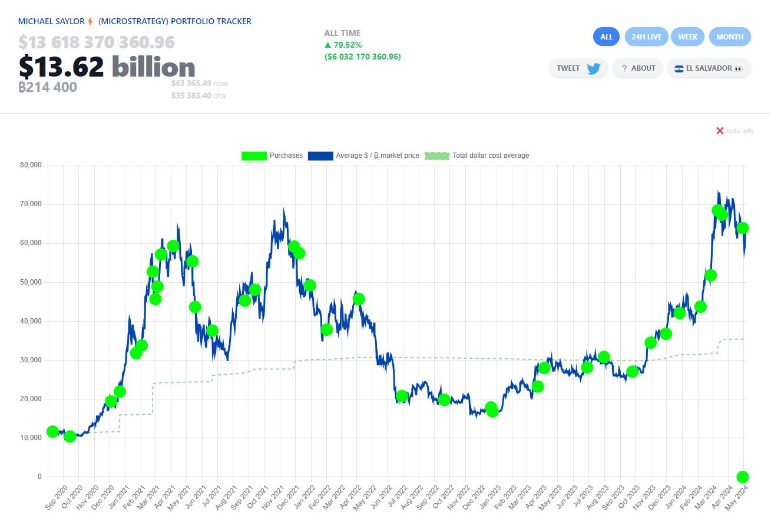Click the green Purchases legend swatch

click(254, 156)
